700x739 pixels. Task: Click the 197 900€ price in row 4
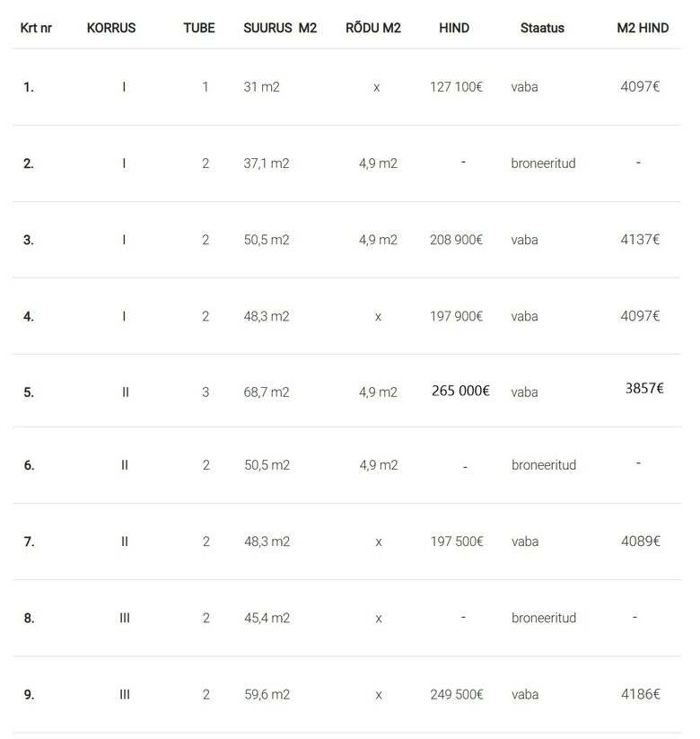coord(457,316)
